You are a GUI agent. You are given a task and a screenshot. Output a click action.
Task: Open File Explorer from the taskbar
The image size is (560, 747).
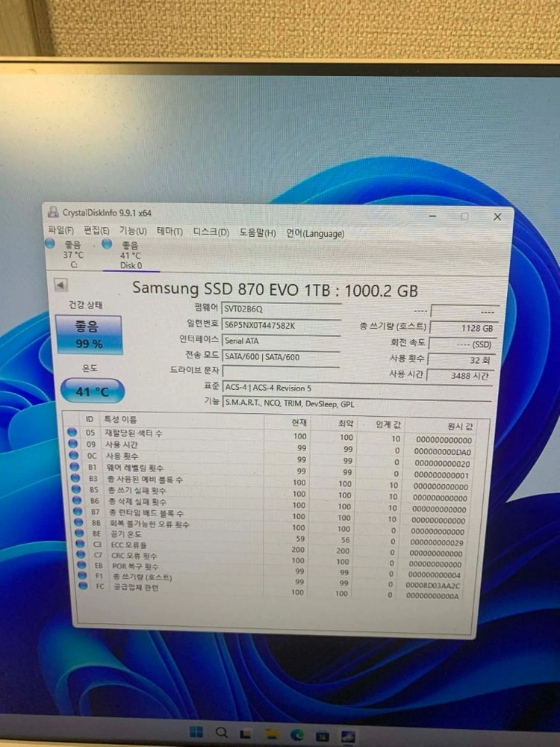[x=272, y=734]
